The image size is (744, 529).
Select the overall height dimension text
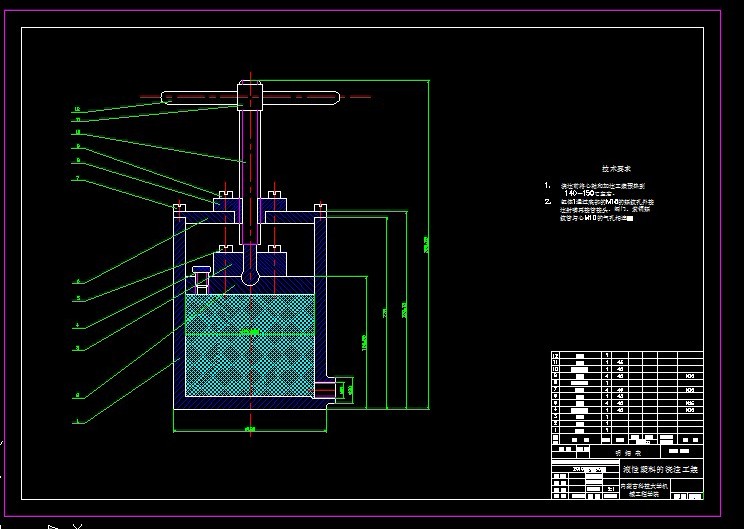tap(426, 245)
